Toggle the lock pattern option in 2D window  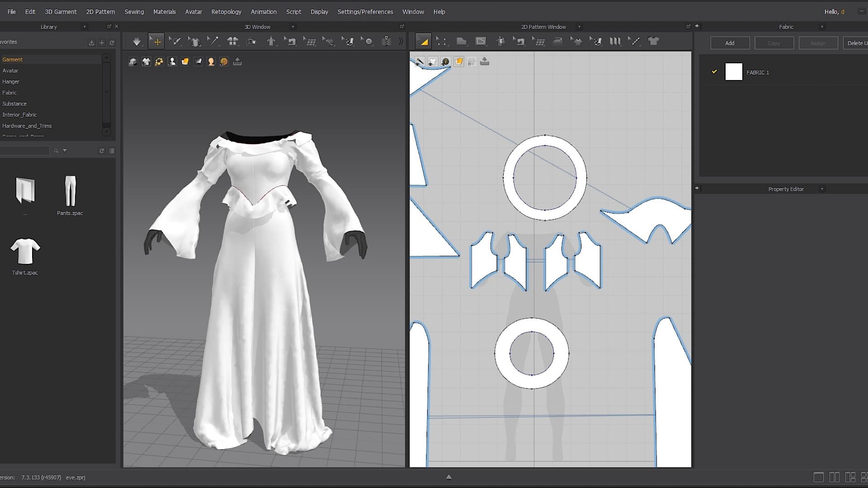click(472, 61)
